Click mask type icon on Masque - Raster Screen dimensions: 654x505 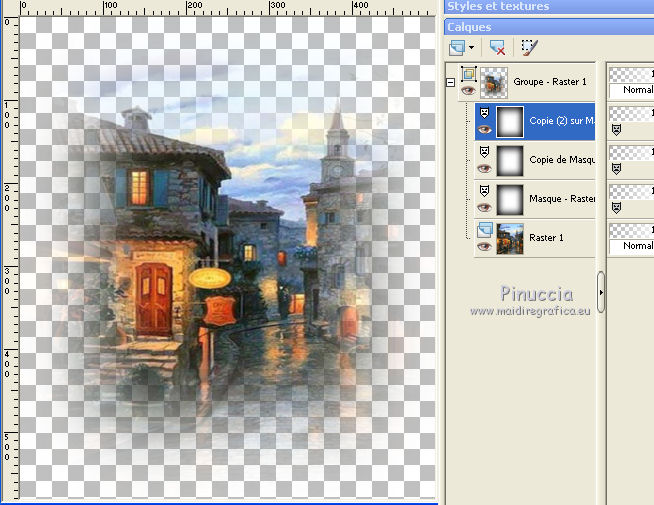pyautogui.click(x=484, y=191)
